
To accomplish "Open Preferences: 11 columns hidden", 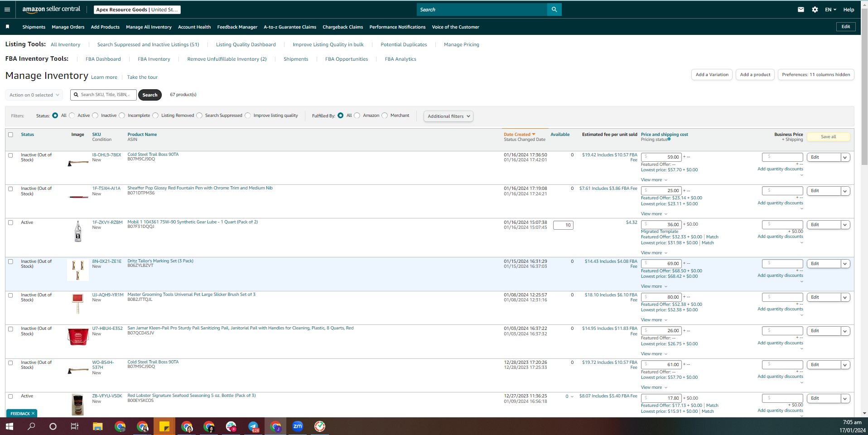I will click(x=816, y=75).
